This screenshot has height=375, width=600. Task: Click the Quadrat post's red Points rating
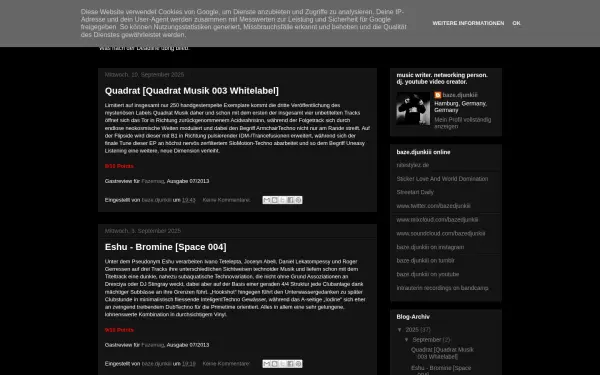coord(119,166)
